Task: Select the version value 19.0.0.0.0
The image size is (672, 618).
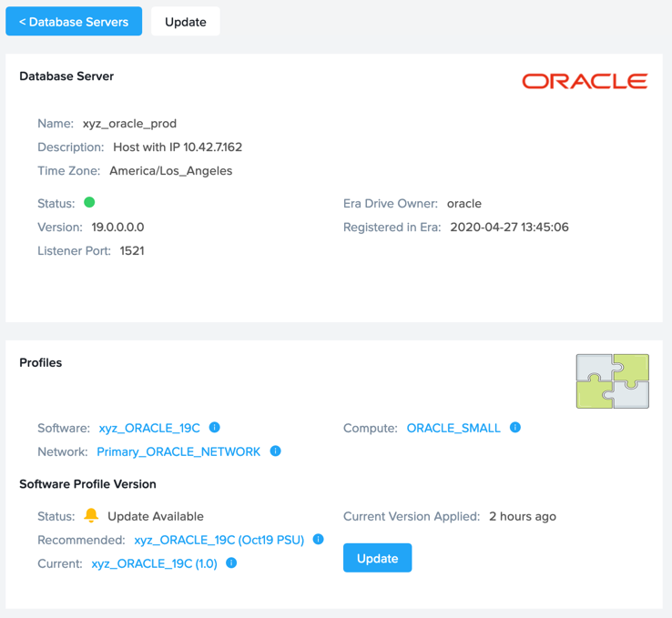Action: 117,227
